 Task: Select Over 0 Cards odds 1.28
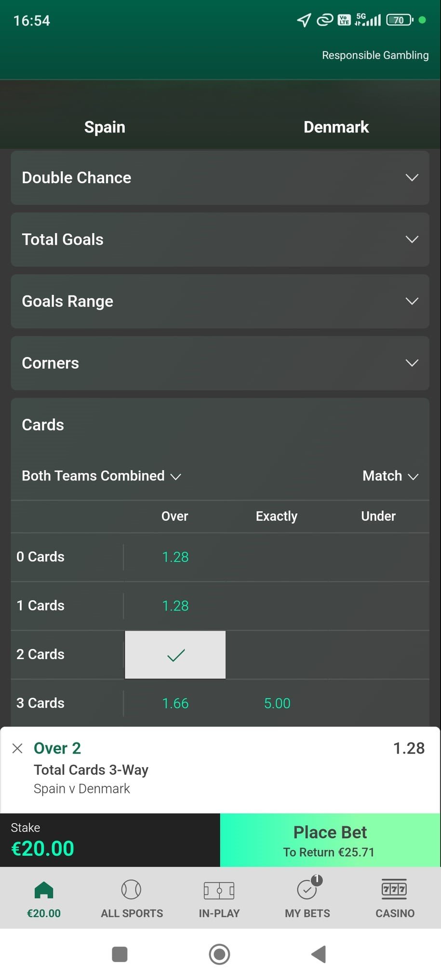pos(175,557)
